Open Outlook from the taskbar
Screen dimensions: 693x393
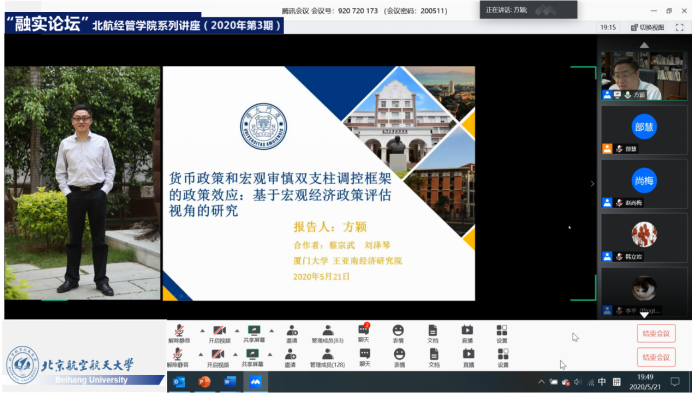pos(179,382)
